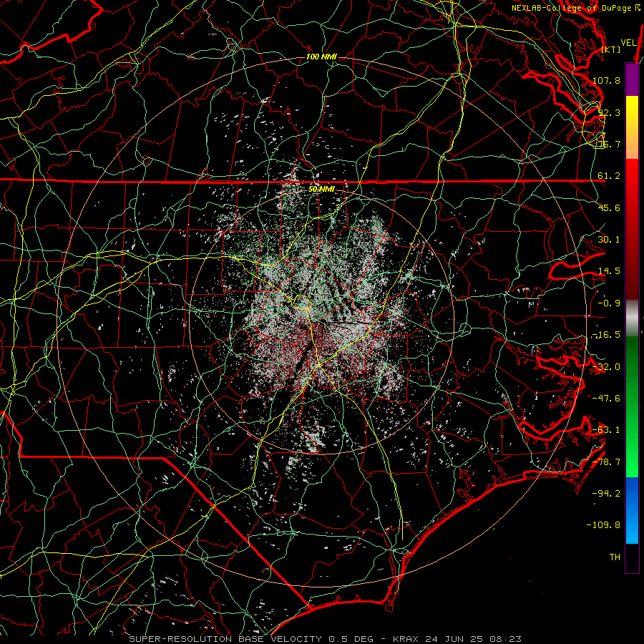Click the 100 NMI range ring label
The image size is (644, 644).
pyautogui.click(x=321, y=57)
